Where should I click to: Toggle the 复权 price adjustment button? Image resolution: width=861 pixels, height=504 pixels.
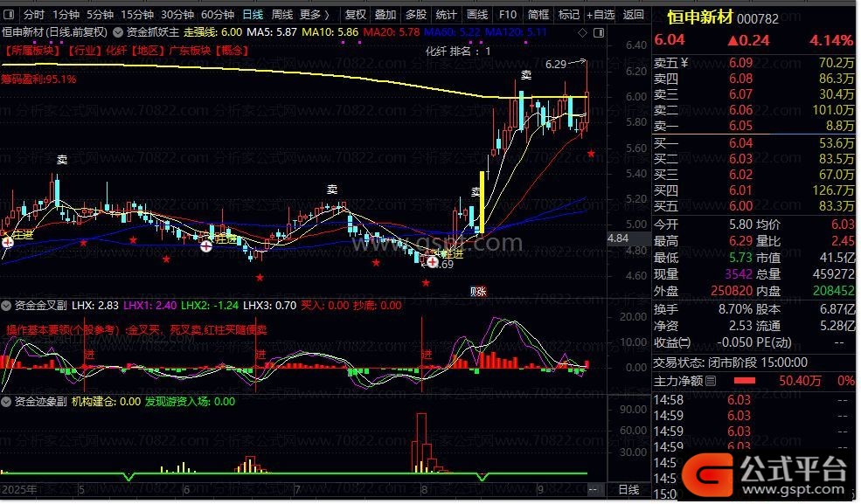pos(355,14)
